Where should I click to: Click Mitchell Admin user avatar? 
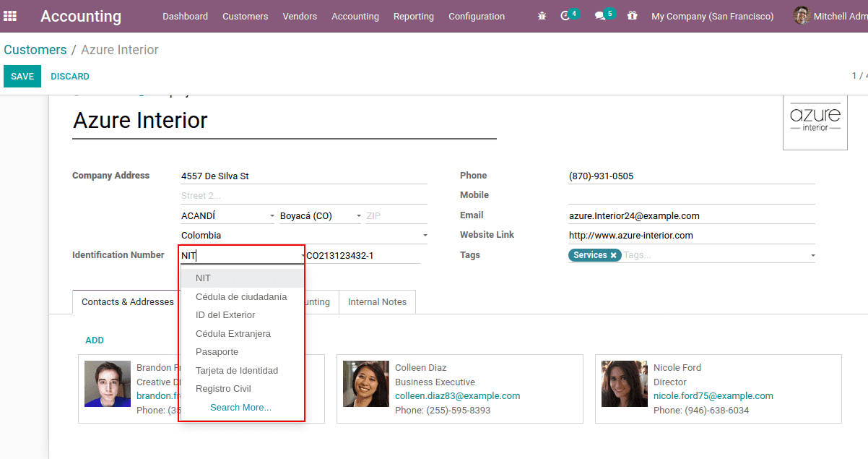[x=802, y=16]
